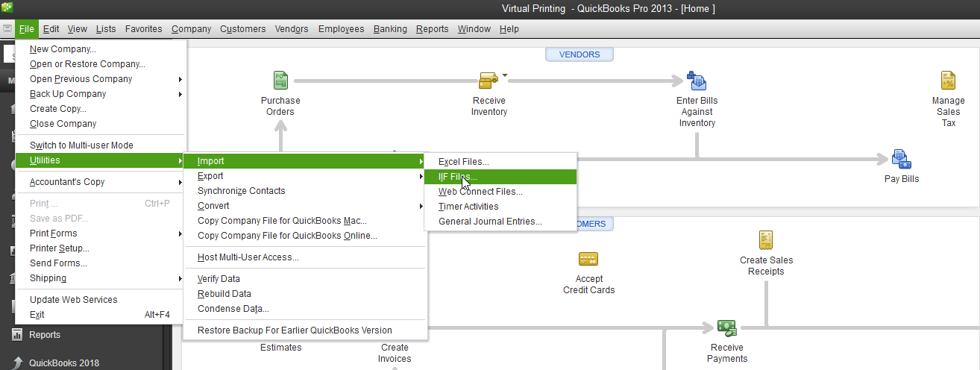This screenshot has width=980, height=370.
Task: Select Create Copy menu entry
Action: coord(100,109)
